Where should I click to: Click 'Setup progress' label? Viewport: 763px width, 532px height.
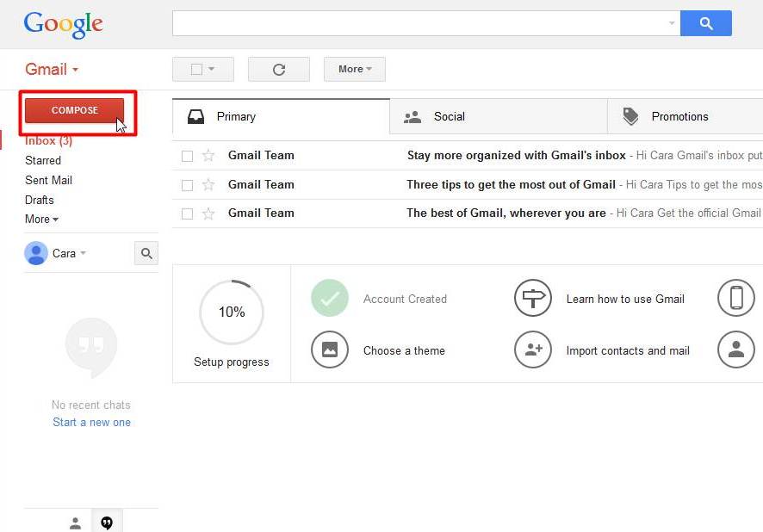click(x=232, y=362)
